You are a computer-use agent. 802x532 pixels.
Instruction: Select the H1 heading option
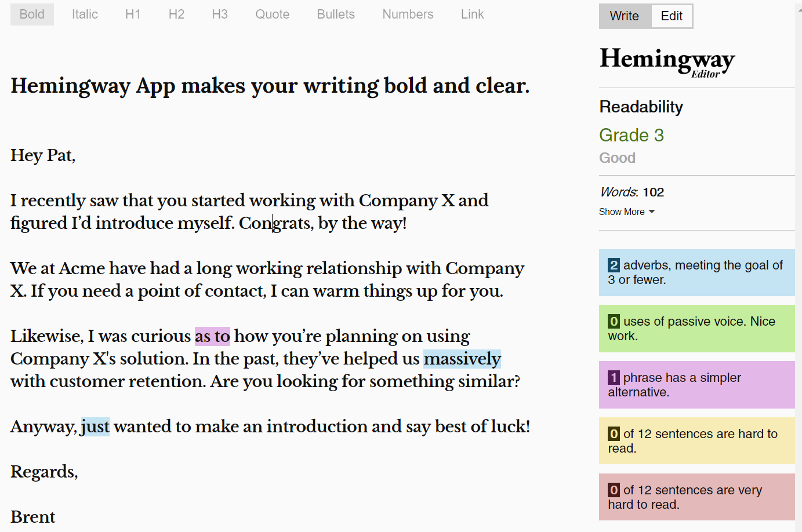133,14
